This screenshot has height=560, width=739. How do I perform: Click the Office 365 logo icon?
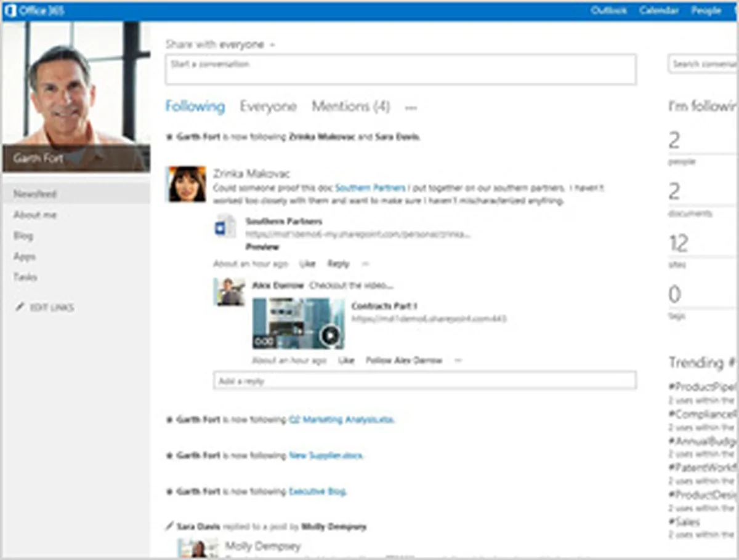[10, 10]
